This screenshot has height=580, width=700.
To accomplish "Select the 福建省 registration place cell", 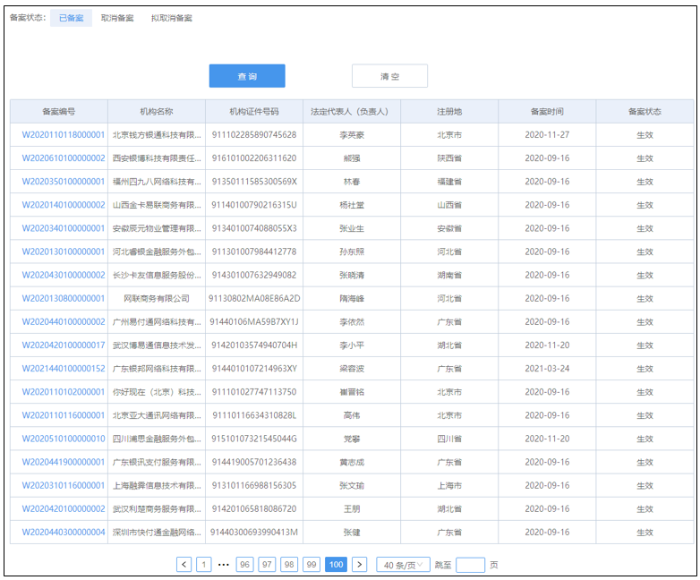I will click(x=450, y=181).
